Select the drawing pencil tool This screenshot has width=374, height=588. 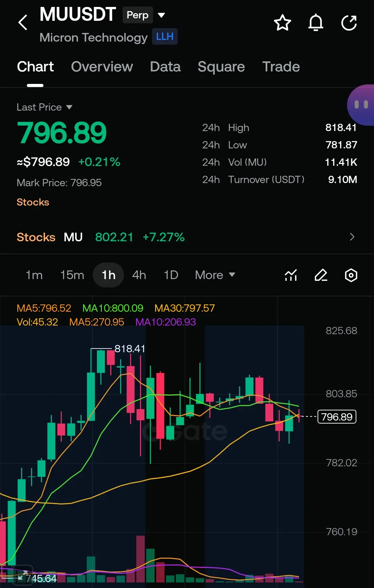321,275
